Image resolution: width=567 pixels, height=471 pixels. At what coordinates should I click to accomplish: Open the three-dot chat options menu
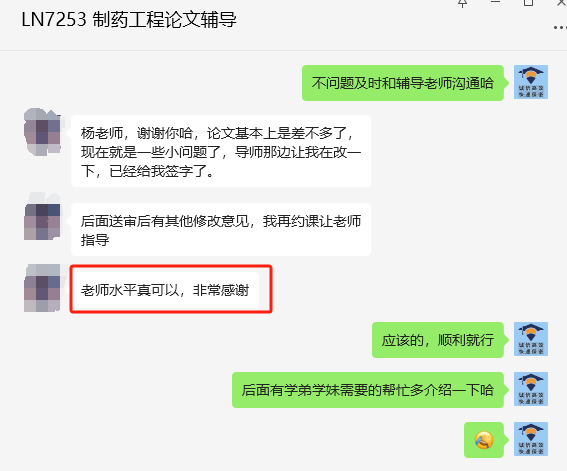pos(560,27)
